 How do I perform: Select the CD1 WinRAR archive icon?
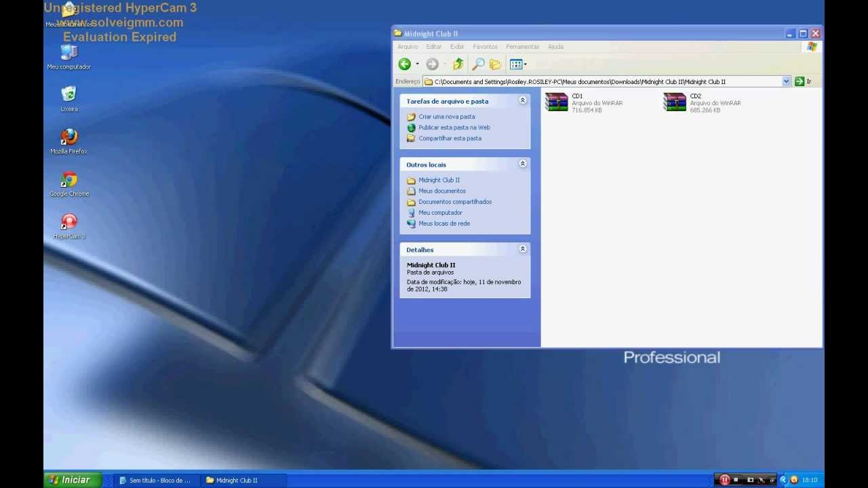coord(557,102)
